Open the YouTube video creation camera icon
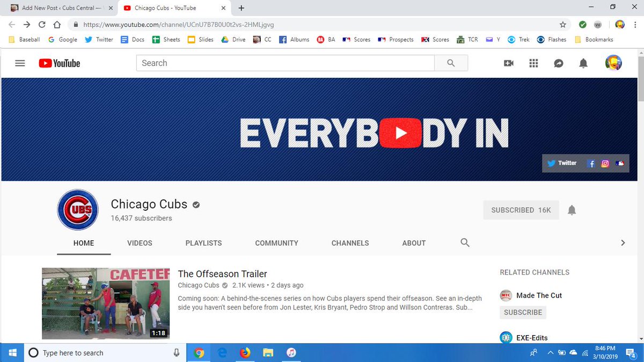Screen dimensions: 644x362 pyautogui.click(x=508, y=63)
